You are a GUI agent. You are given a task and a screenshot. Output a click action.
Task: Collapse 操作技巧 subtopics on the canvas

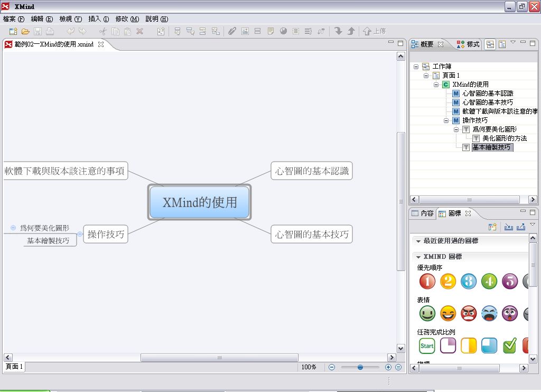[x=80, y=235]
